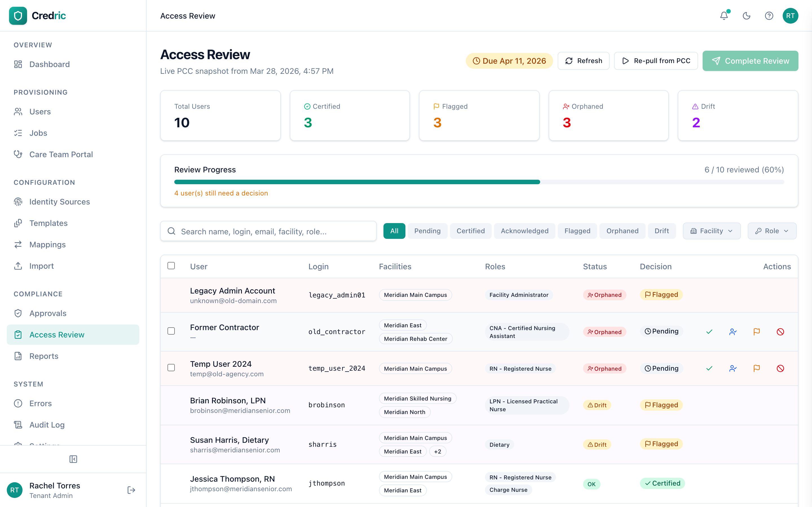Check the Temp User 2024 row checkbox
Image resolution: width=812 pixels, height=507 pixels.
tap(171, 368)
